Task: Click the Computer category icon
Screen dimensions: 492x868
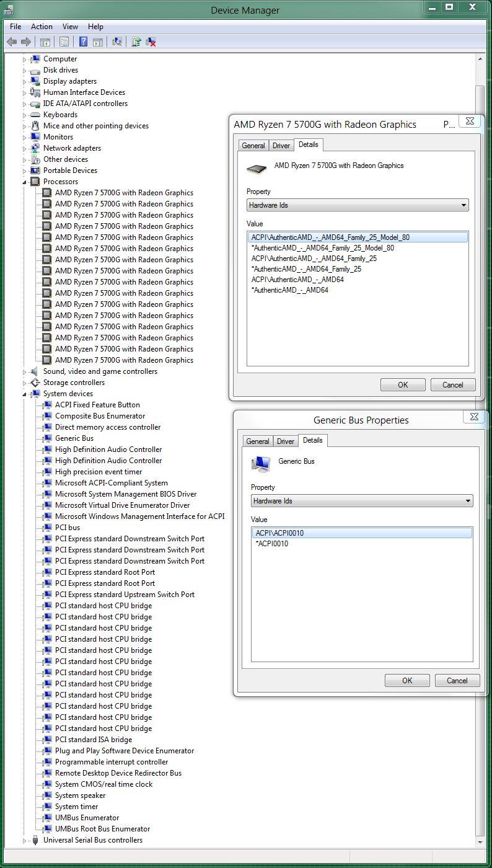Action: point(35,59)
